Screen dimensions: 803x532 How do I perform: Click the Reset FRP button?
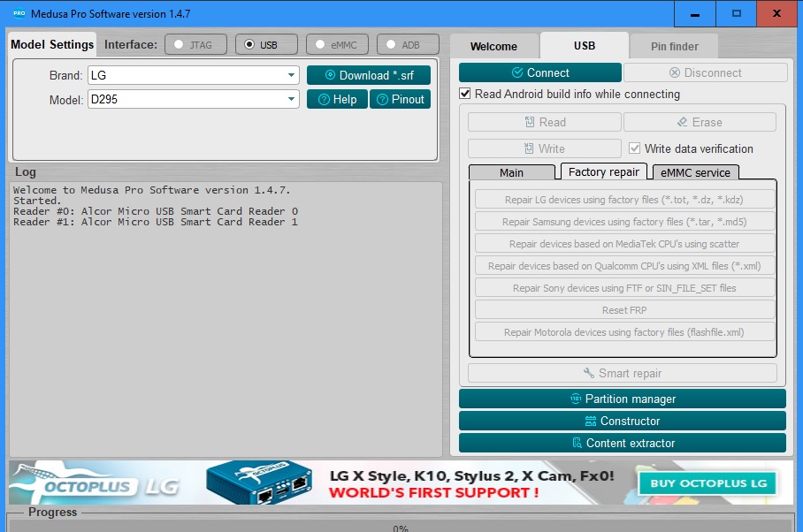(x=624, y=309)
